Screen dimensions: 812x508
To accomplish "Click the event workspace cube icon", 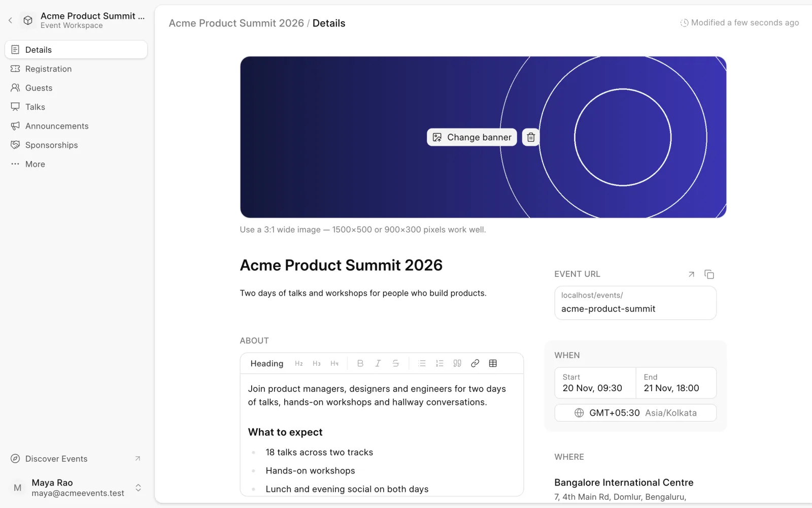I will (x=28, y=20).
